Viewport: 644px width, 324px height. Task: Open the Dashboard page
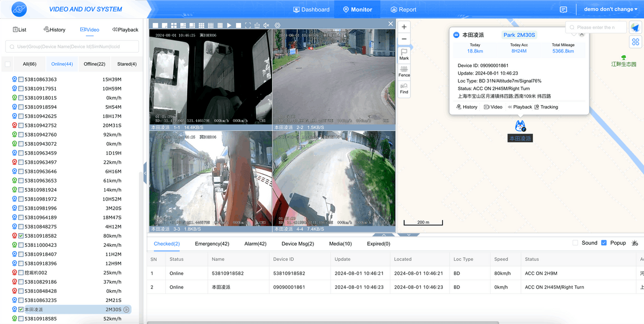coord(312,10)
